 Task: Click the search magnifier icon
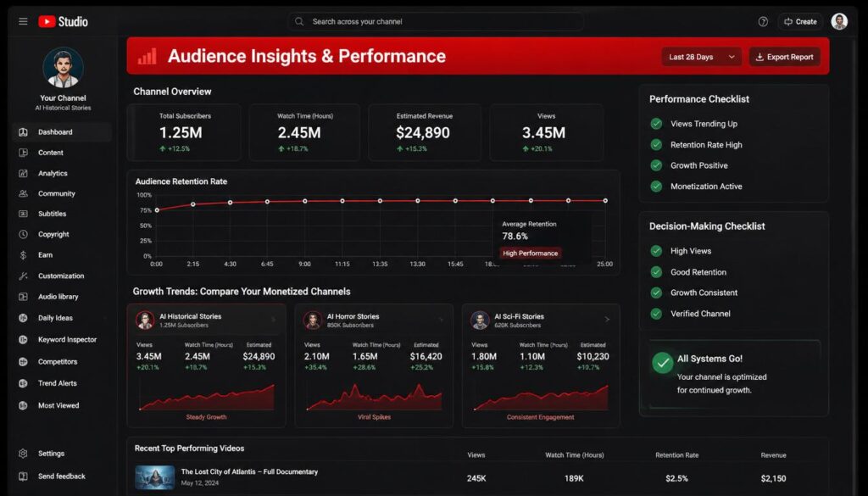click(x=299, y=21)
